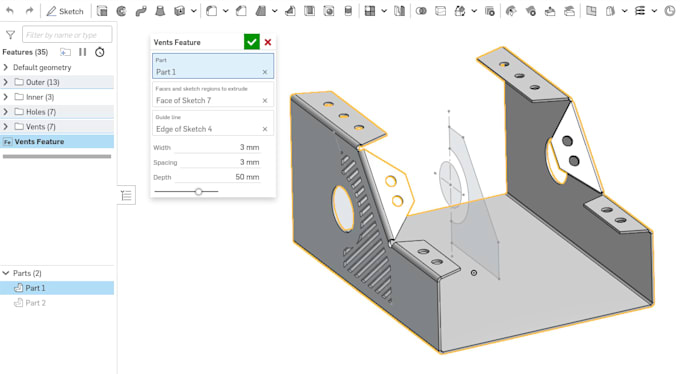Click the filter funnel icon

(x=10, y=35)
